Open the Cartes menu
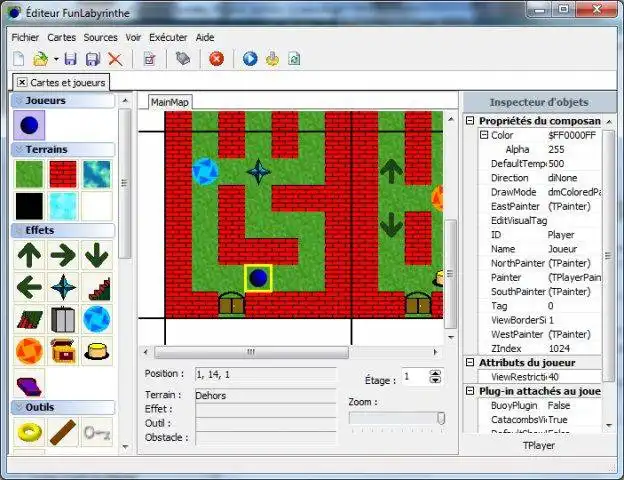This screenshot has width=624, height=480. [x=61, y=37]
